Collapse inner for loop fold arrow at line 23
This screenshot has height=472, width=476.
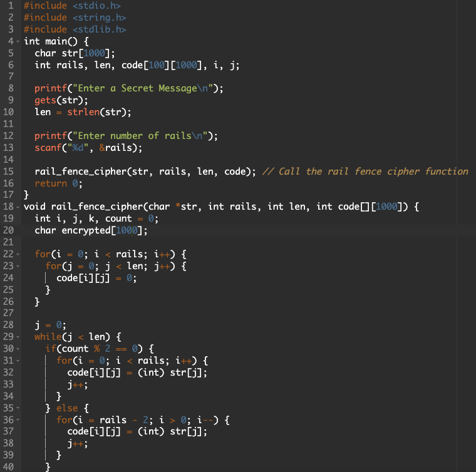(18, 266)
